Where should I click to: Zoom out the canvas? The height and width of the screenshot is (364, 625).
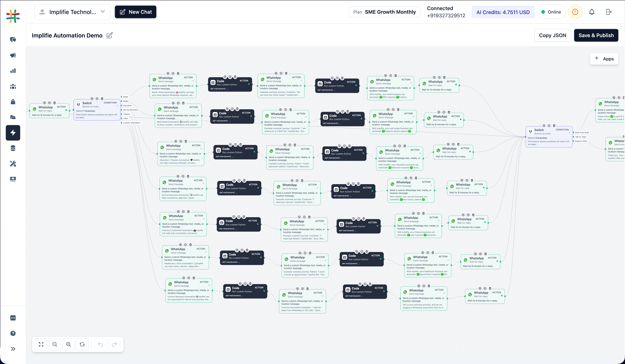(55, 344)
